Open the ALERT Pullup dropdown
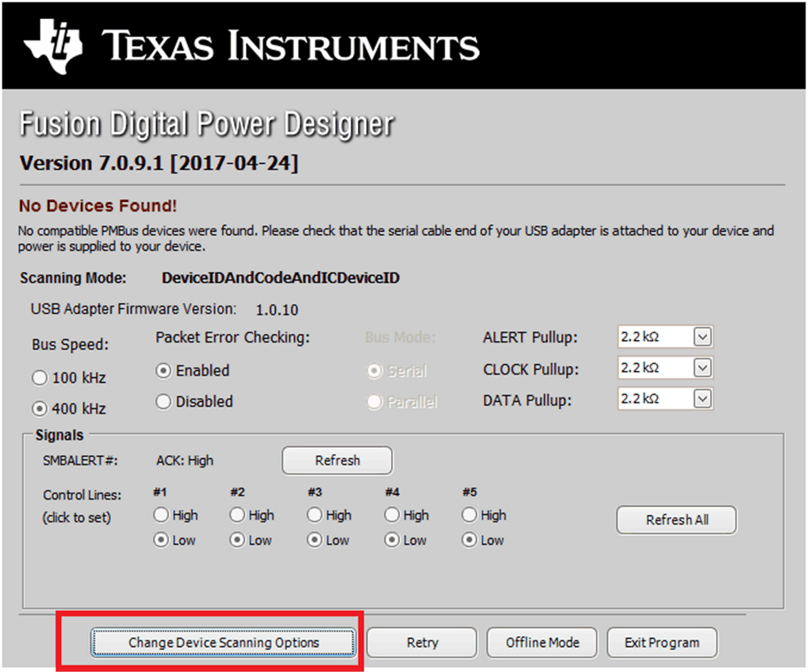Image resolution: width=809 pixels, height=672 pixels. (702, 338)
